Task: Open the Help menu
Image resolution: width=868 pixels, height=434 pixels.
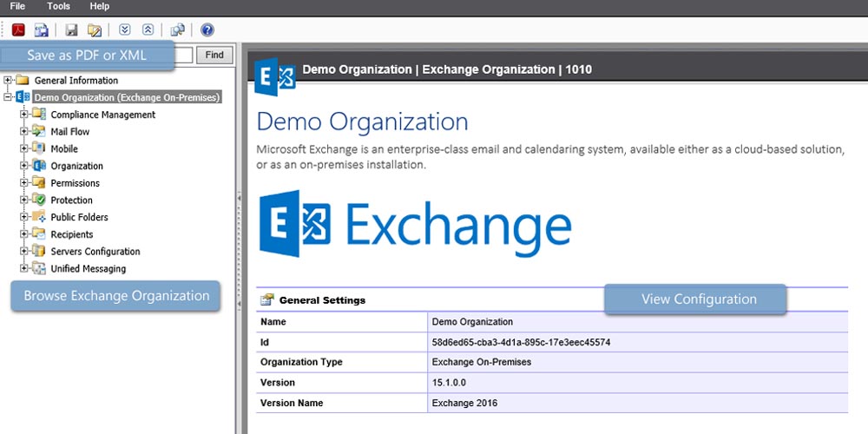Action: point(100,7)
